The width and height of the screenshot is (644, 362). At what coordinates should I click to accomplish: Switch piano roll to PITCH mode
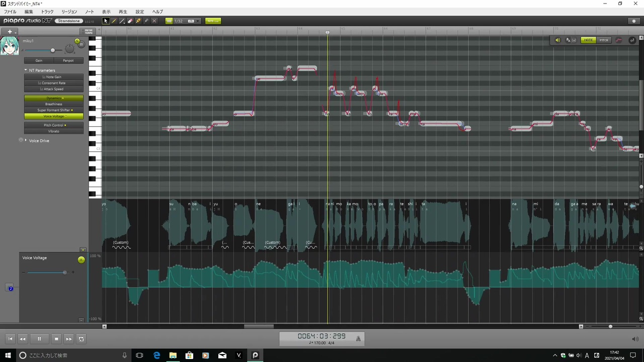[604, 40]
